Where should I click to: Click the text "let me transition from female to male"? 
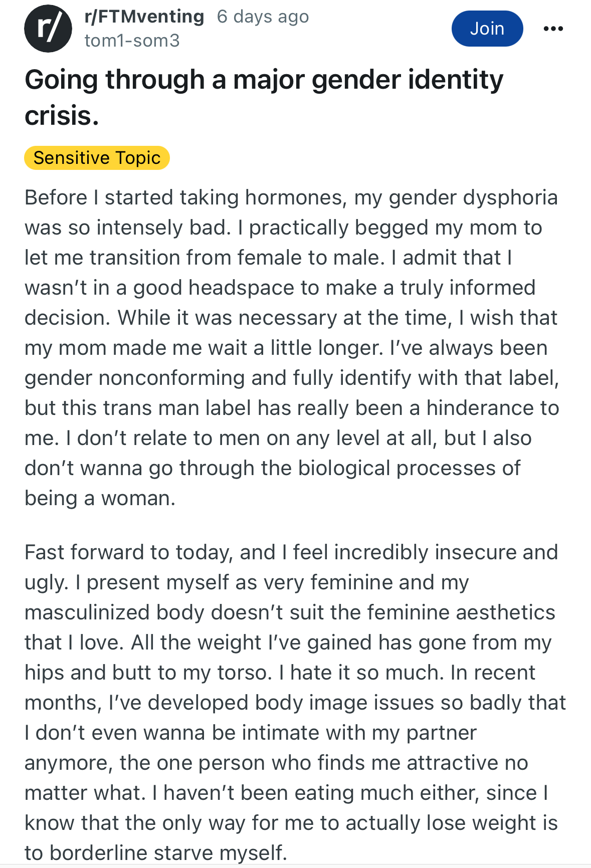(x=205, y=258)
